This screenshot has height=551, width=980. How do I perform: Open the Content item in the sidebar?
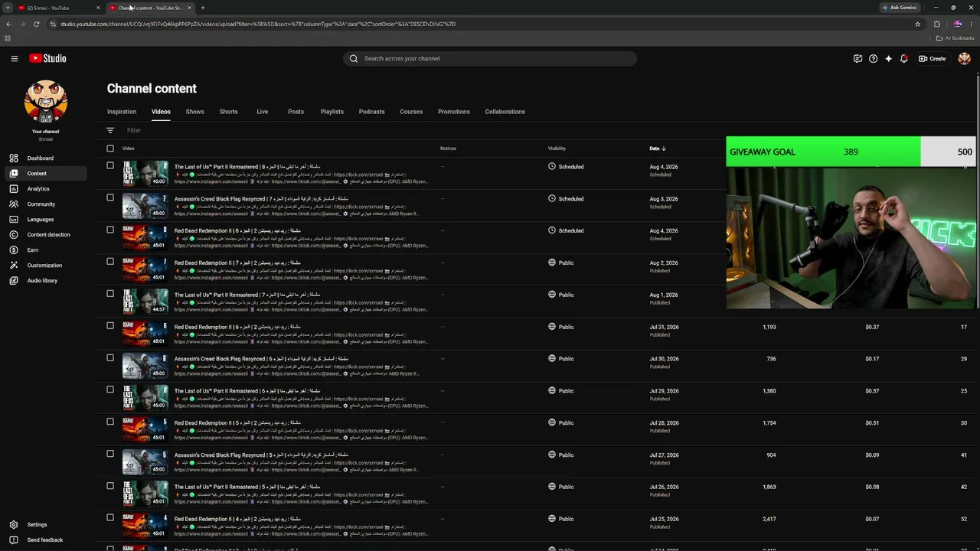point(46,174)
